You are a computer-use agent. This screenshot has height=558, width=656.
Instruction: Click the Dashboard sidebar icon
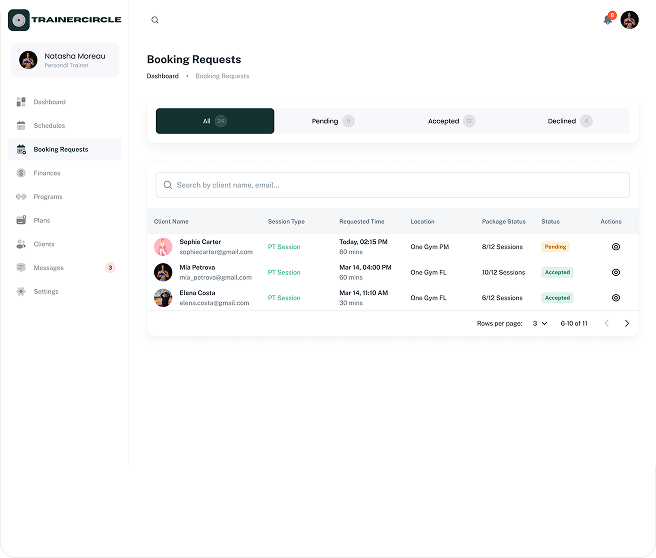(21, 102)
